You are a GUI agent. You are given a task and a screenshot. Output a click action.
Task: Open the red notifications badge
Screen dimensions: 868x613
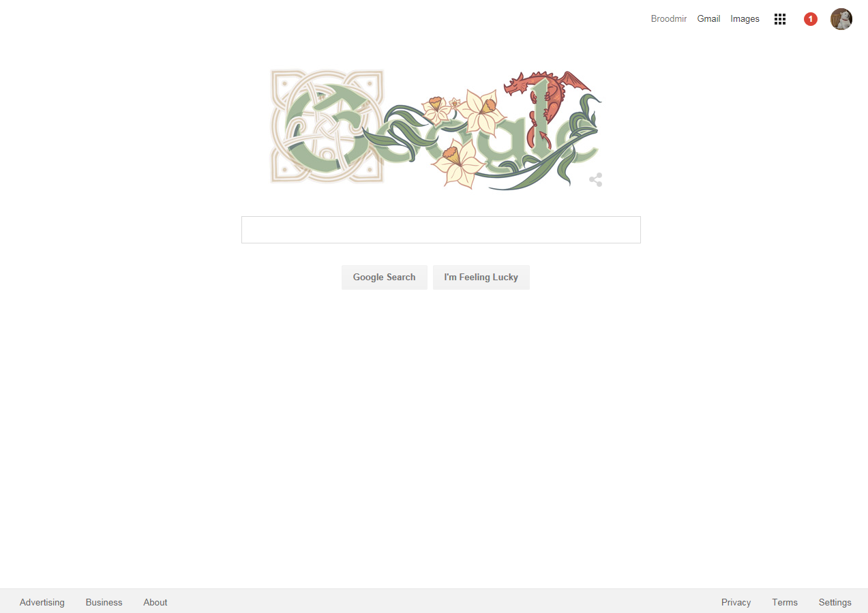(x=810, y=19)
